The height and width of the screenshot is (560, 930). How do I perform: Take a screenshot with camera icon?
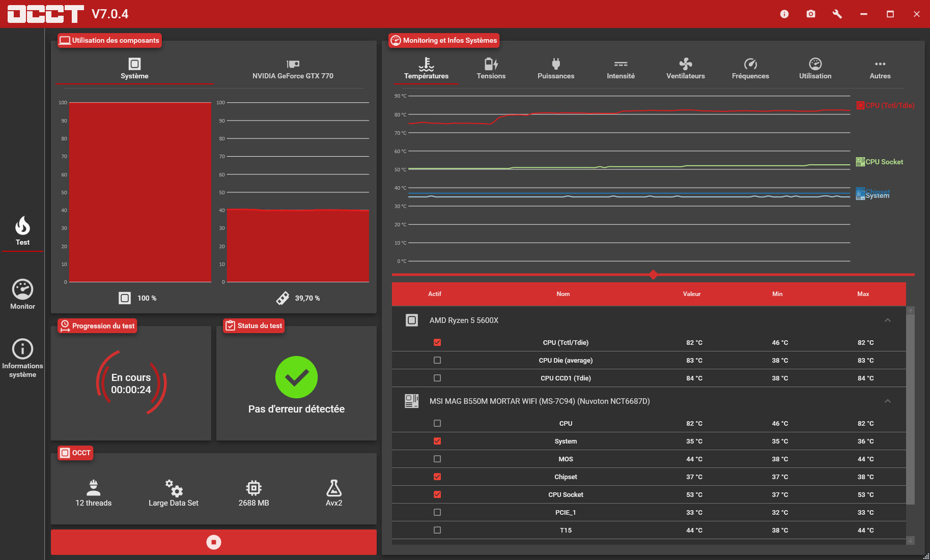click(811, 14)
